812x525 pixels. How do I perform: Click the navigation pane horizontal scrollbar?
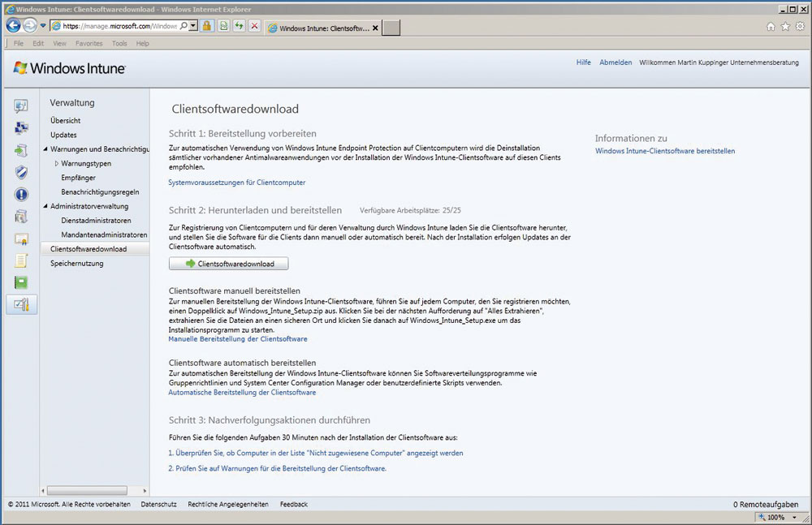coord(87,490)
